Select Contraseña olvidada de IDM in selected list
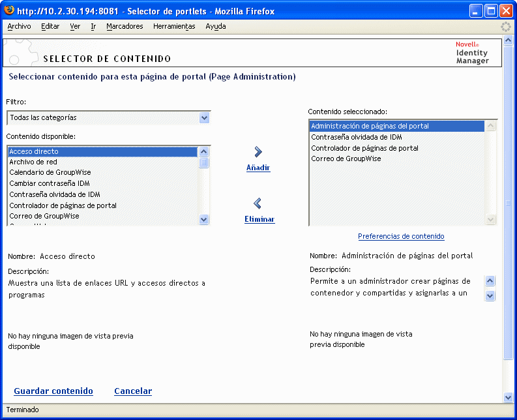517x420 pixels. [397, 137]
